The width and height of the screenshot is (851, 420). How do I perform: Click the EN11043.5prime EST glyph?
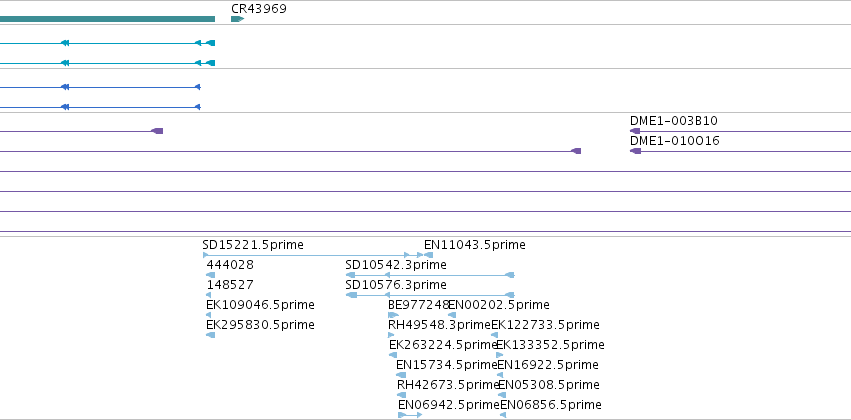click(x=428, y=255)
